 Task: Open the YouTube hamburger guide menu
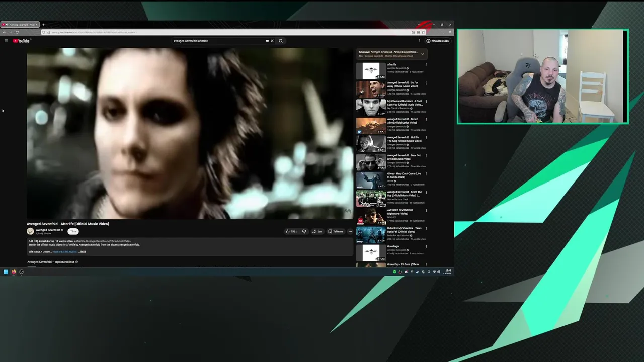(x=6, y=41)
